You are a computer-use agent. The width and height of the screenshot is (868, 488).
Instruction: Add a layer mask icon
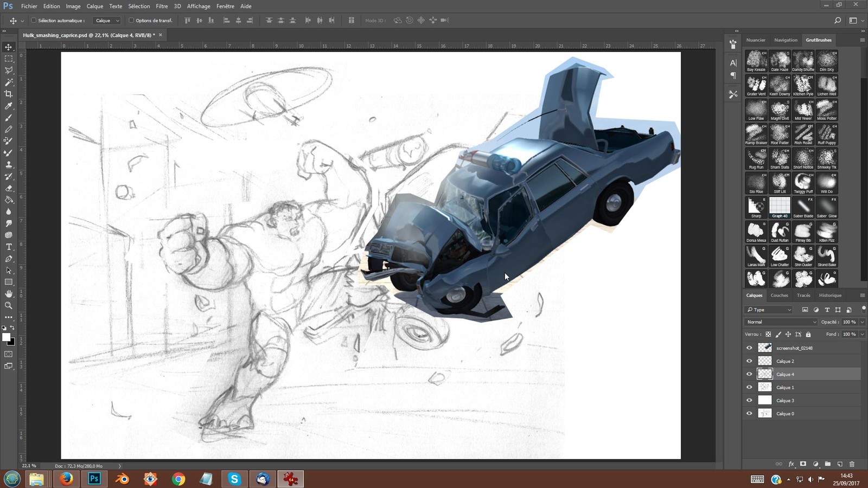click(803, 464)
